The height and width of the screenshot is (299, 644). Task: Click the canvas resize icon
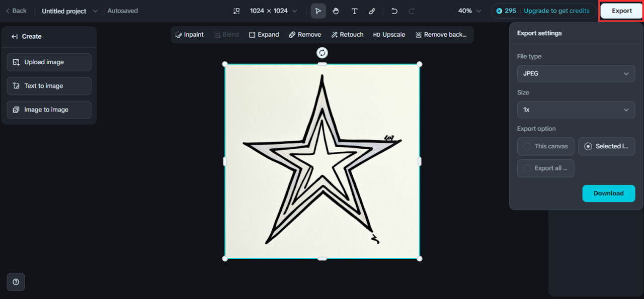236,11
